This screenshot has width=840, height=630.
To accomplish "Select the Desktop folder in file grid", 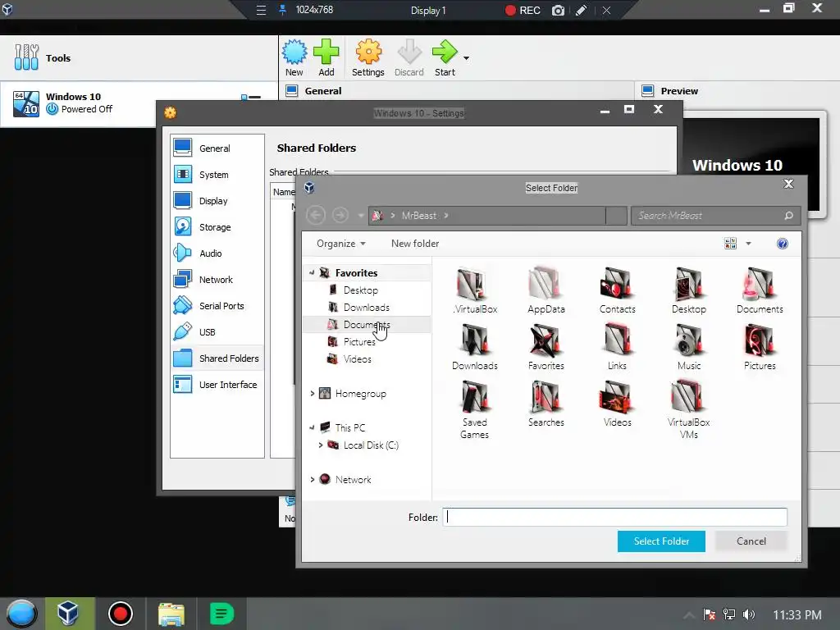I will coord(688,290).
